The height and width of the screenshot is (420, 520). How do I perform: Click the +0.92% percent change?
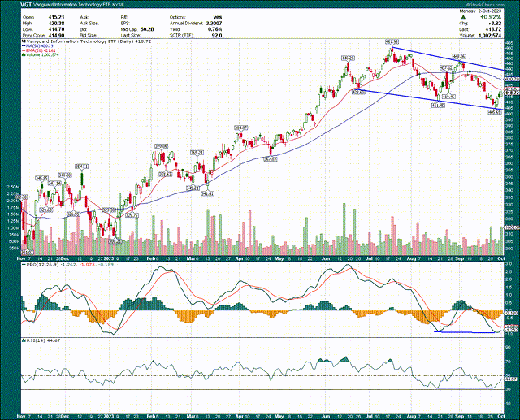tap(491, 17)
